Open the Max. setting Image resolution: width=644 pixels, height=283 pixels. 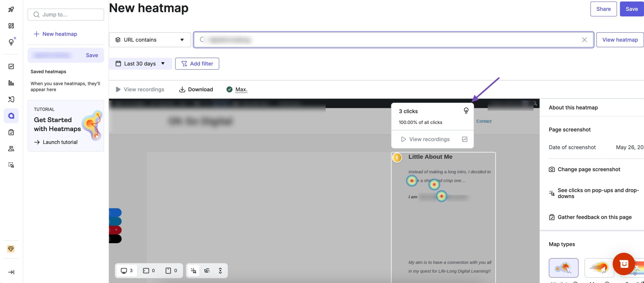(x=241, y=89)
